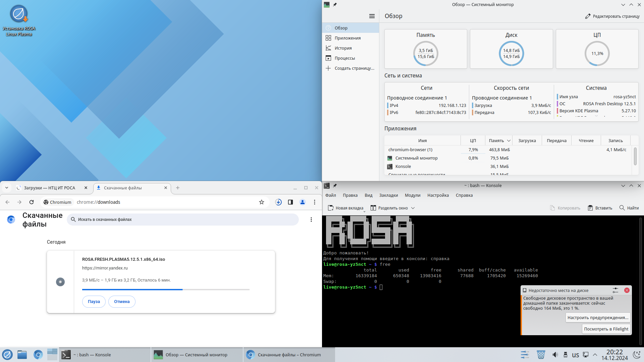Expand the Chromium tab search chevron
Viewport: 644px width, 362px height.
[7, 188]
